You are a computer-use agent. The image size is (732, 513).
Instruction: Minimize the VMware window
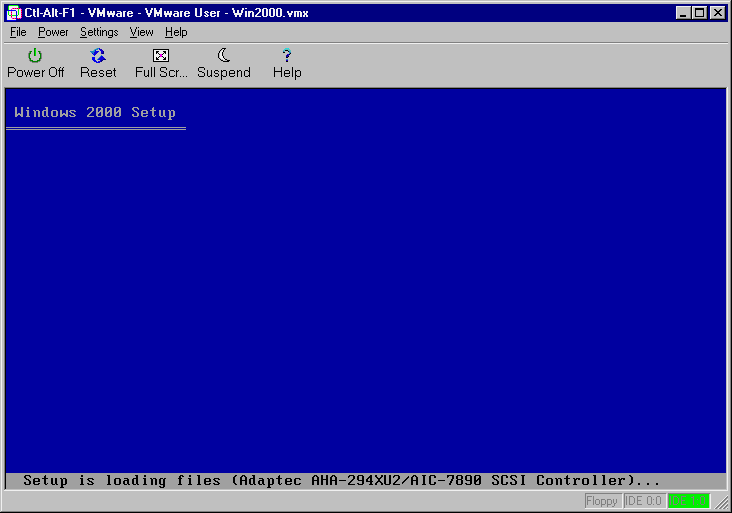pyautogui.click(x=684, y=13)
